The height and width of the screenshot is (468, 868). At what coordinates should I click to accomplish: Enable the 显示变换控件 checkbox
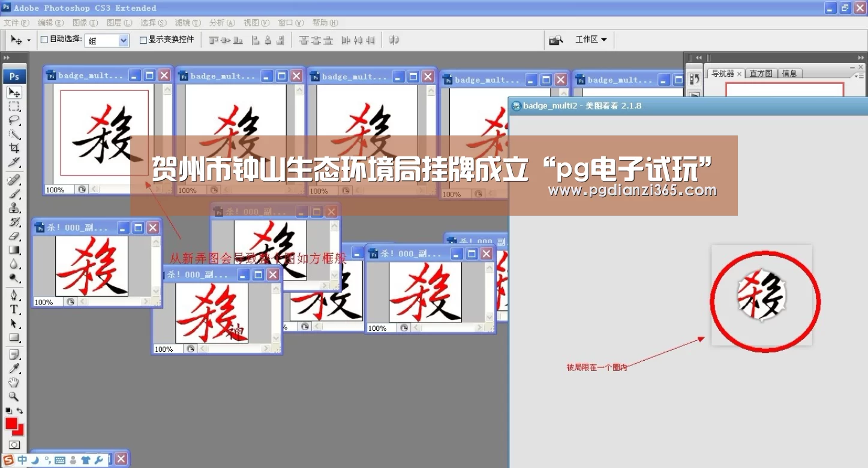[x=143, y=40]
